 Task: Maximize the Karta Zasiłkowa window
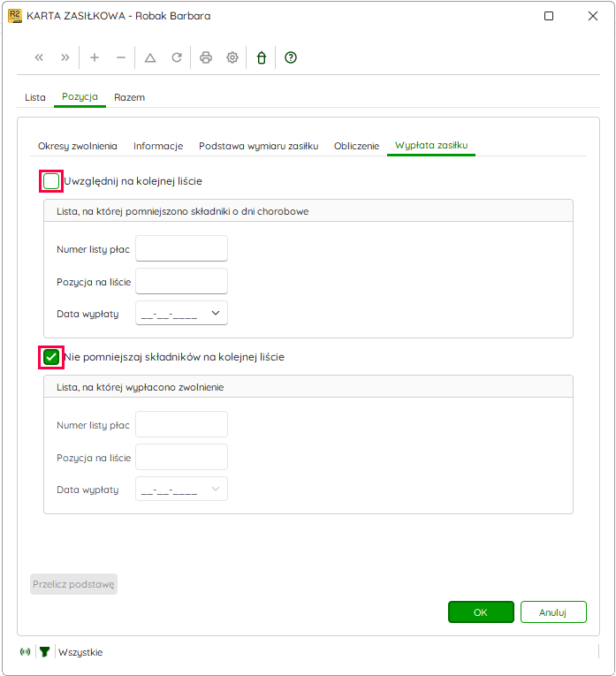[x=549, y=16]
